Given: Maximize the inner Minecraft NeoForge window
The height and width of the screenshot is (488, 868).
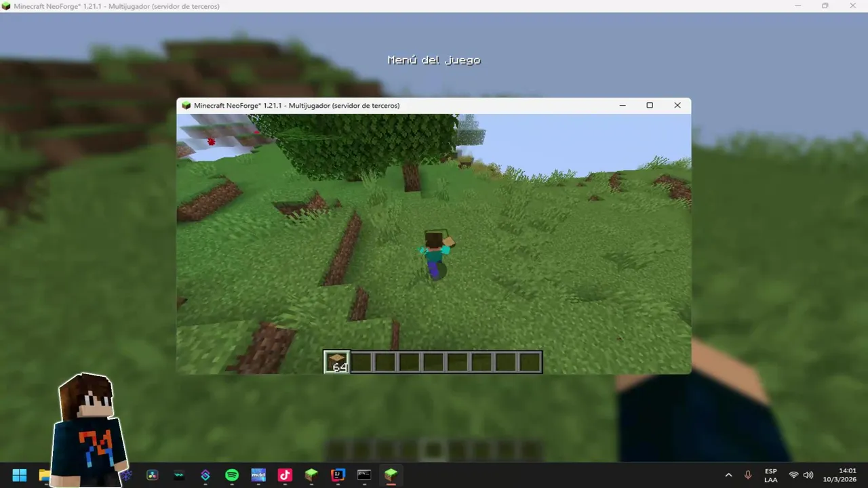Looking at the screenshot, I should click(650, 106).
